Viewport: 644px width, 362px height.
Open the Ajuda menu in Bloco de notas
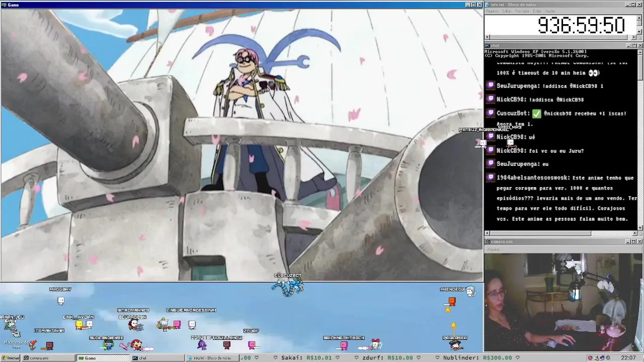tap(550, 11)
